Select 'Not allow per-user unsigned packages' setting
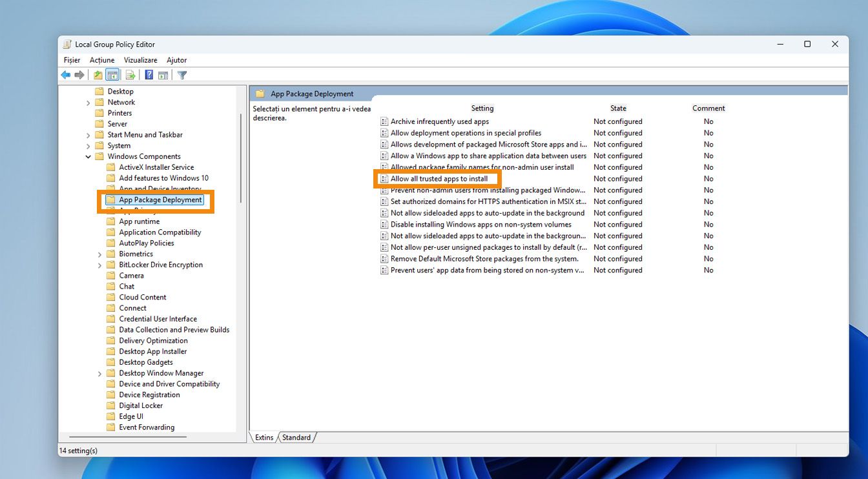The width and height of the screenshot is (868, 479). (488, 247)
